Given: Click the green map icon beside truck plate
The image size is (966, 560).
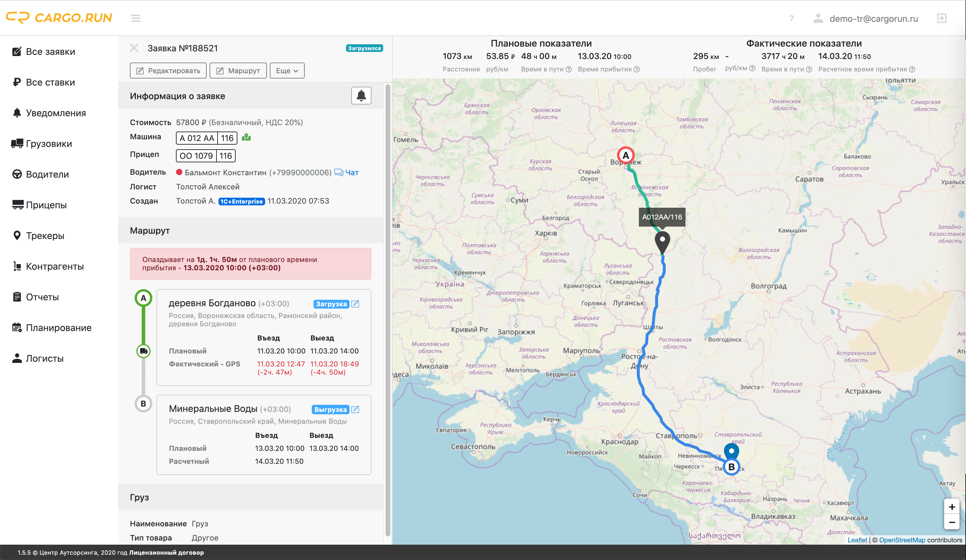Looking at the screenshot, I should coord(246,137).
